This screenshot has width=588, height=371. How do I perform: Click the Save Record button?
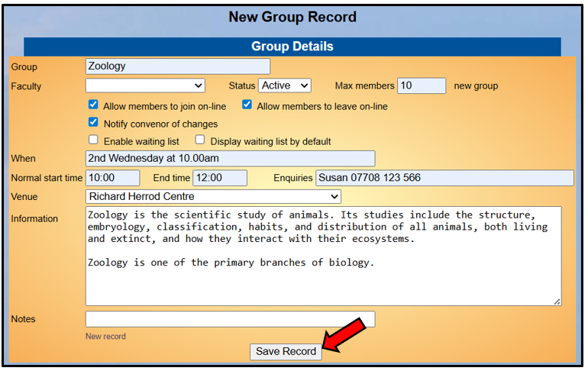(x=286, y=351)
